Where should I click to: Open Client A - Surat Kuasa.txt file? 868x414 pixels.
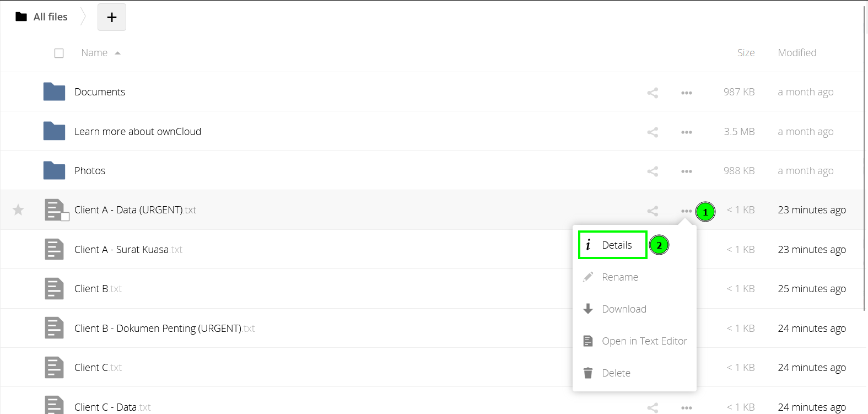tap(121, 250)
